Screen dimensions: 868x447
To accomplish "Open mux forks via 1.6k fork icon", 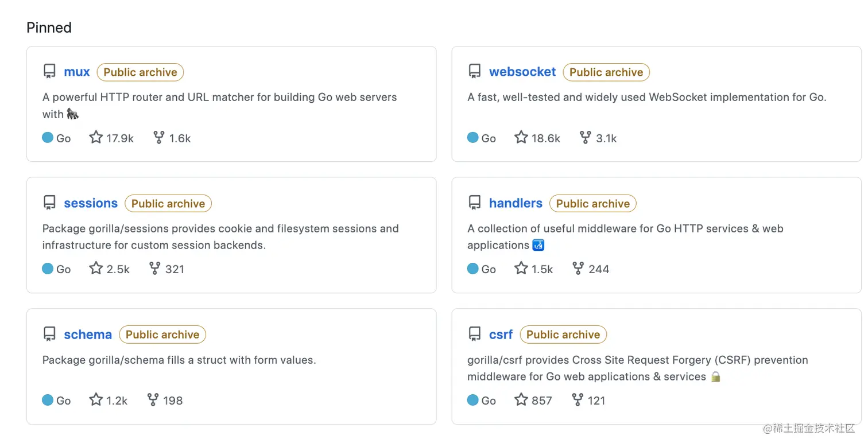I will 159,138.
